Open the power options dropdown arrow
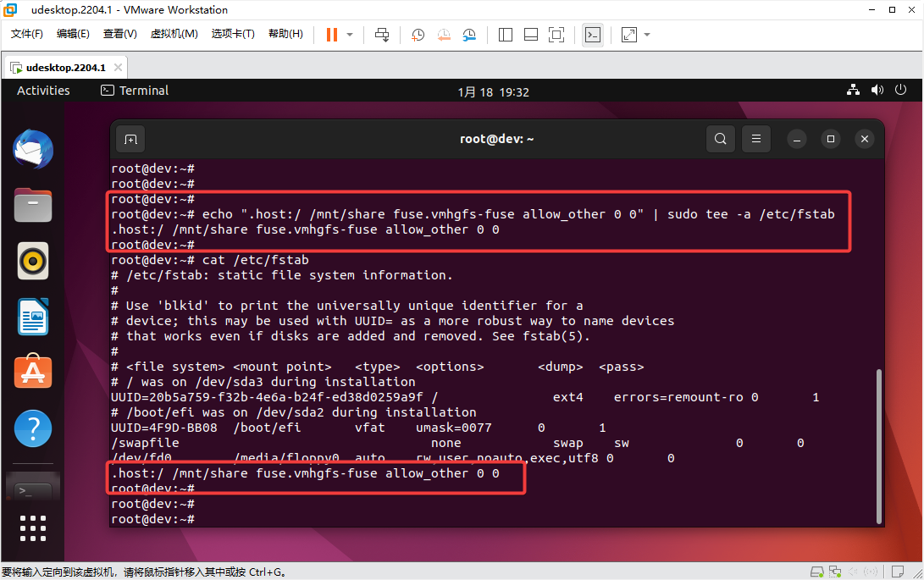This screenshot has width=924, height=580. tap(351, 35)
